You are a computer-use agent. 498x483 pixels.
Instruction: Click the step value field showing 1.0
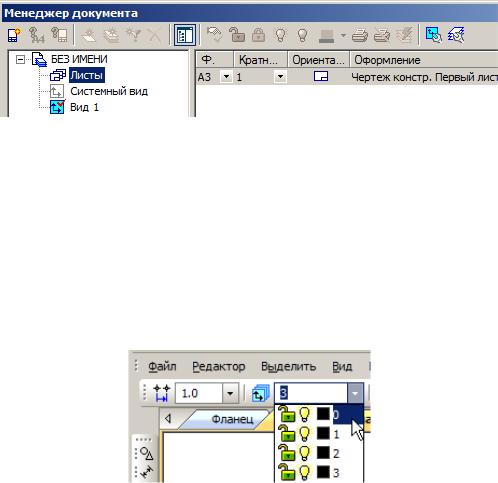[199, 393]
